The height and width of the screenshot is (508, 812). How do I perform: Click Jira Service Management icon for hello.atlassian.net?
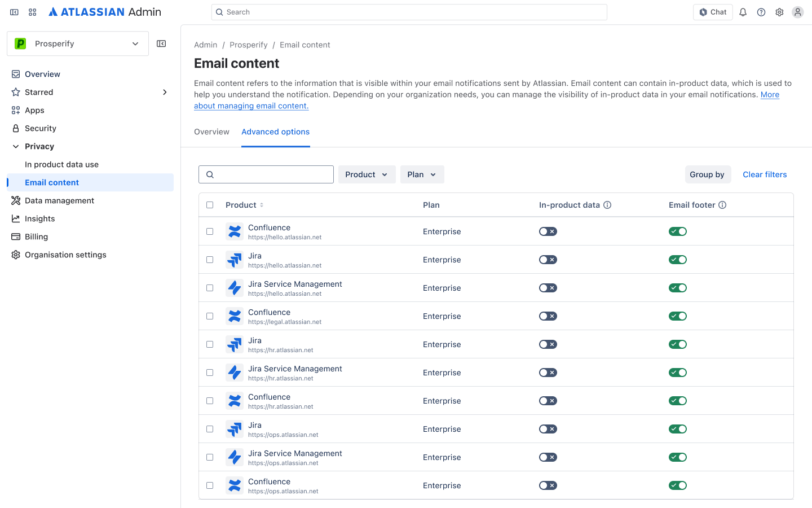pos(235,288)
